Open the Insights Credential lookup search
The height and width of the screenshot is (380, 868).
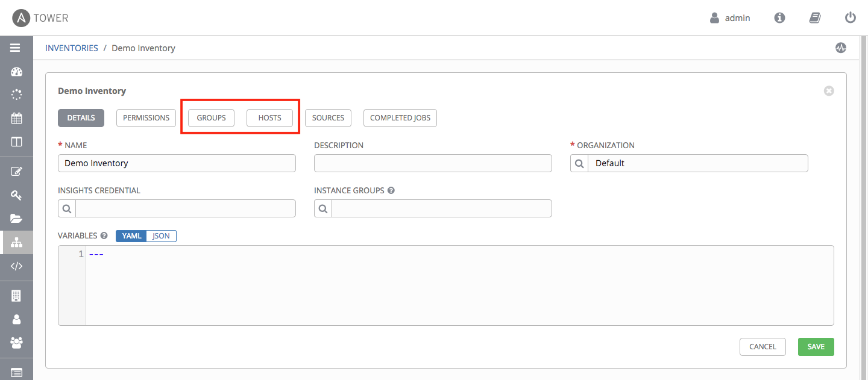(x=67, y=208)
